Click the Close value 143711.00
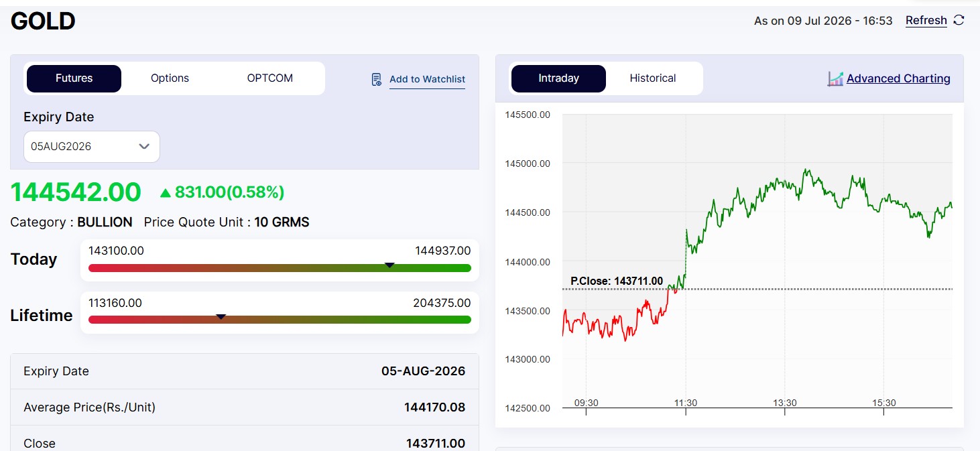Screen dimensions: 980x451 click(x=436, y=444)
